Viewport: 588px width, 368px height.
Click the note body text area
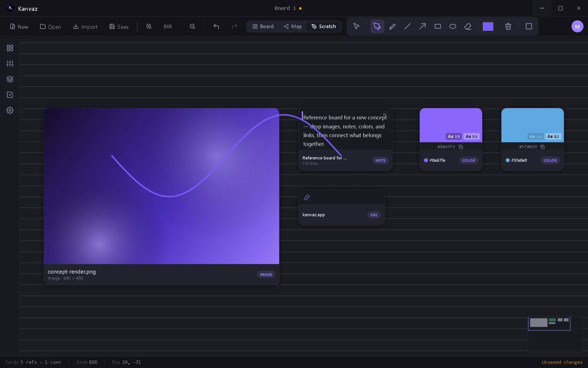click(345, 131)
